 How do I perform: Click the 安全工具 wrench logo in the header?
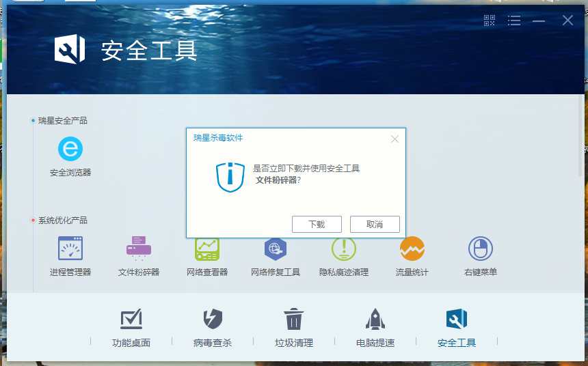[x=70, y=49]
